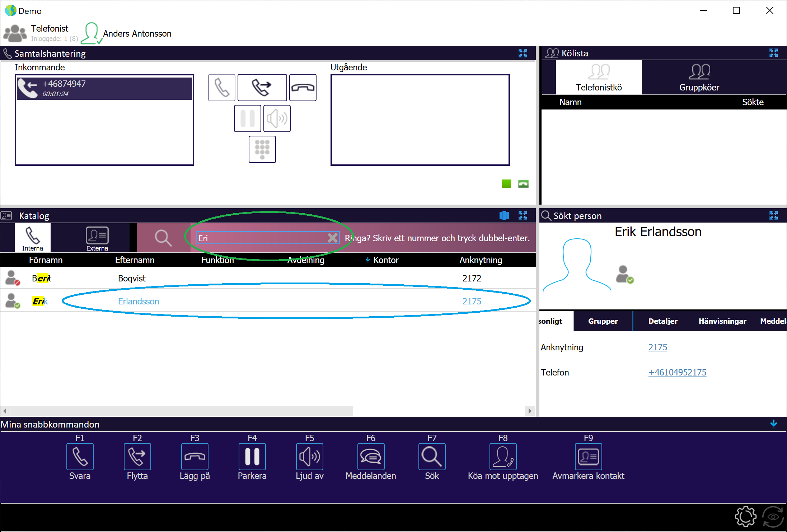Sort by the Kontor column header
The height and width of the screenshot is (532, 787).
coord(386,260)
